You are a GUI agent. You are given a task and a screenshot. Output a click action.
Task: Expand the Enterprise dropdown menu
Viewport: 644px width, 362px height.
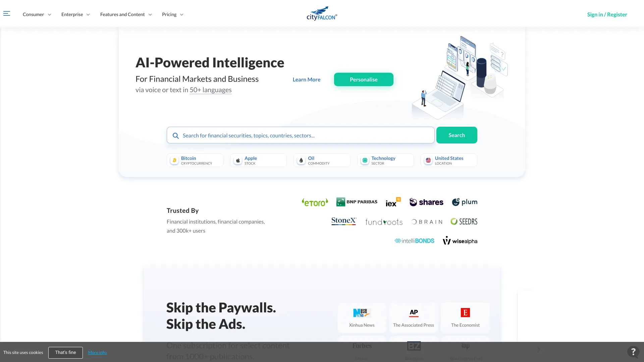pos(75,14)
